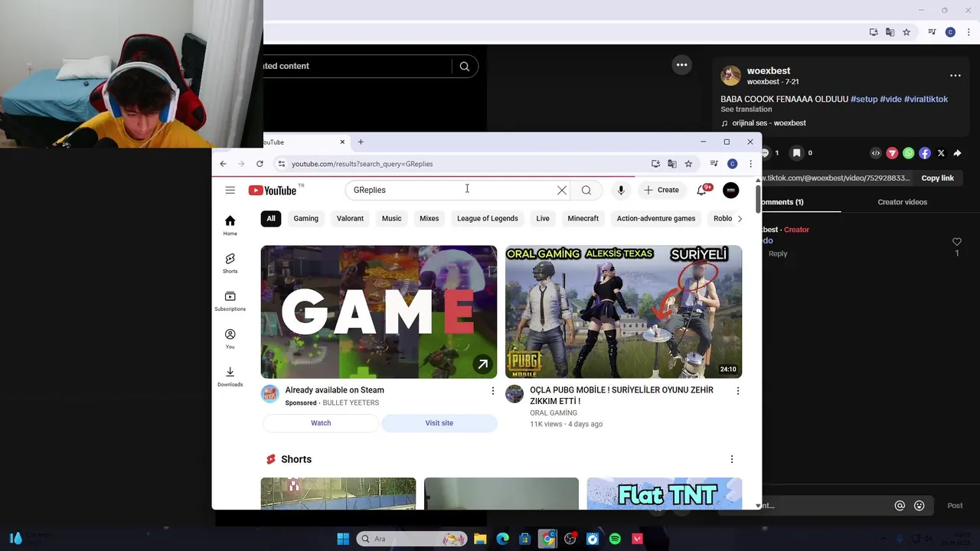Open TikTok share arrow for more options
980x551 pixels.
(x=957, y=153)
